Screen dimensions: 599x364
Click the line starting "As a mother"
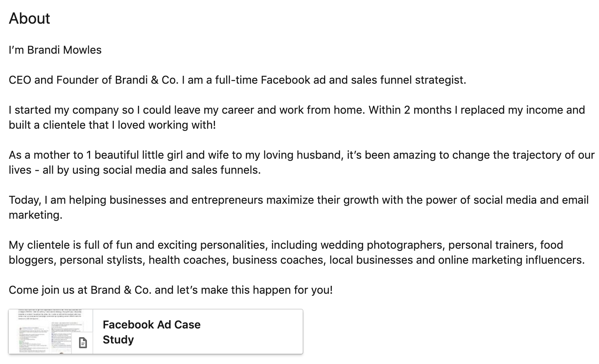click(301, 155)
